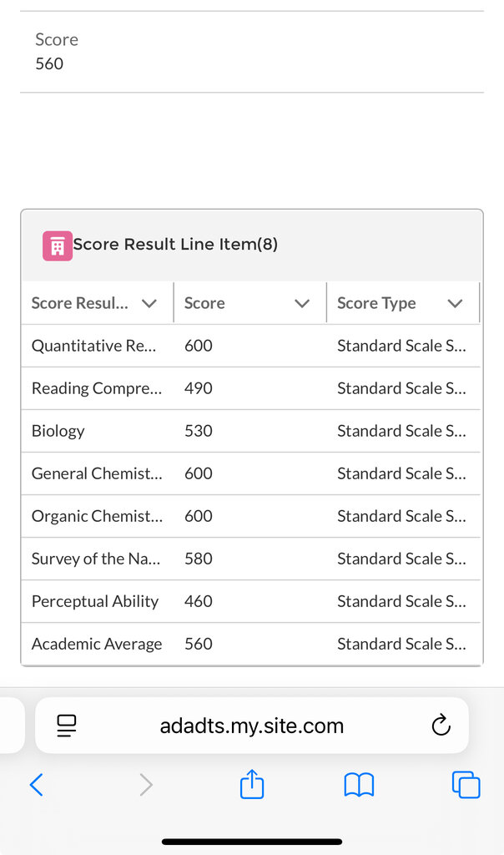Open the Score column header dropdown

(x=302, y=303)
